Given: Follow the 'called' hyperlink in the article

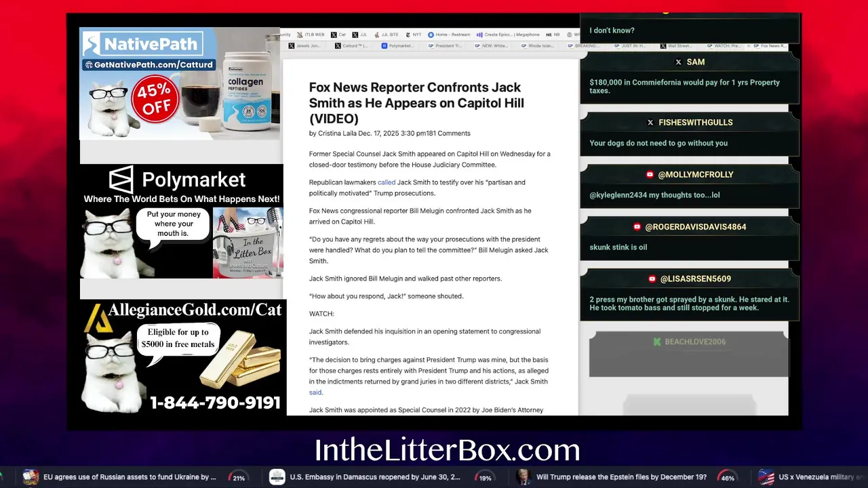Looking at the screenshot, I should click(387, 182).
